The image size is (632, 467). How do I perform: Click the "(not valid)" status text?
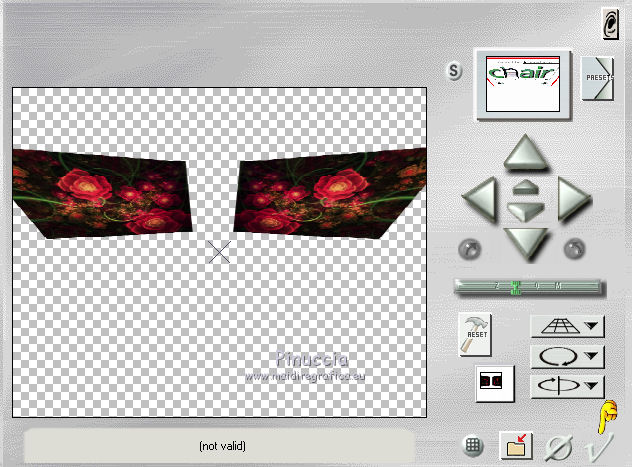(x=222, y=446)
